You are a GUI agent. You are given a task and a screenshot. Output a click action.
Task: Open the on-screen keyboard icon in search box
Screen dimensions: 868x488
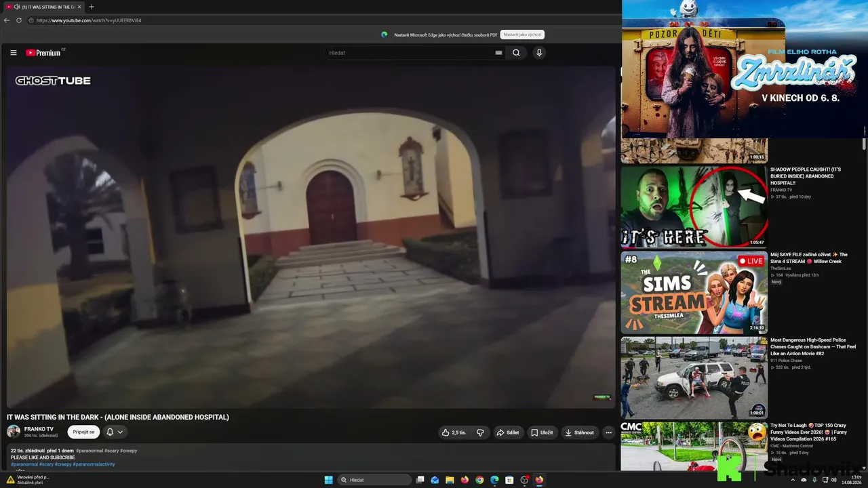click(499, 53)
